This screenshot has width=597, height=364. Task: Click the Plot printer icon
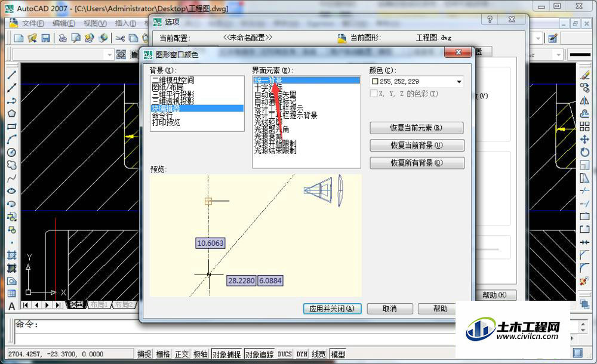[x=63, y=38]
